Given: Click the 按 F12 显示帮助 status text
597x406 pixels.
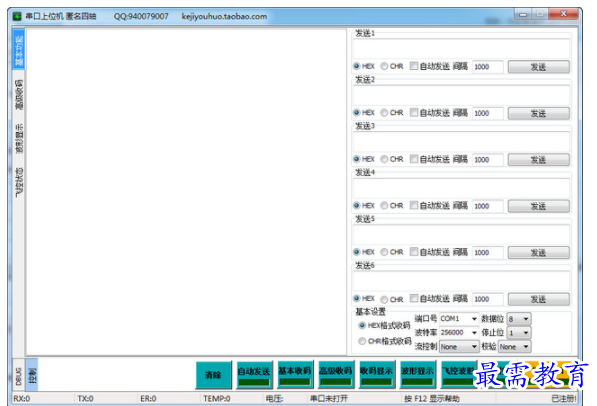Looking at the screenshot, I should [x=432, y=398].
